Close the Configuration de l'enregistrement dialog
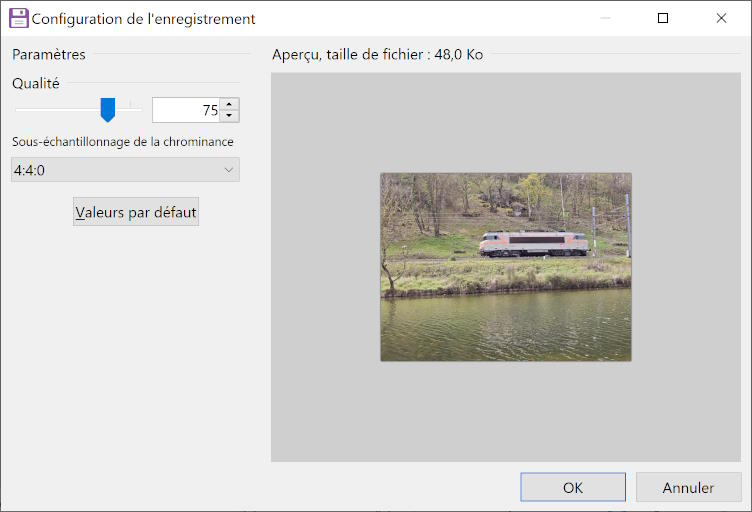Image resolution: width=752 pixels, height=512 pixels. point(721,18)
